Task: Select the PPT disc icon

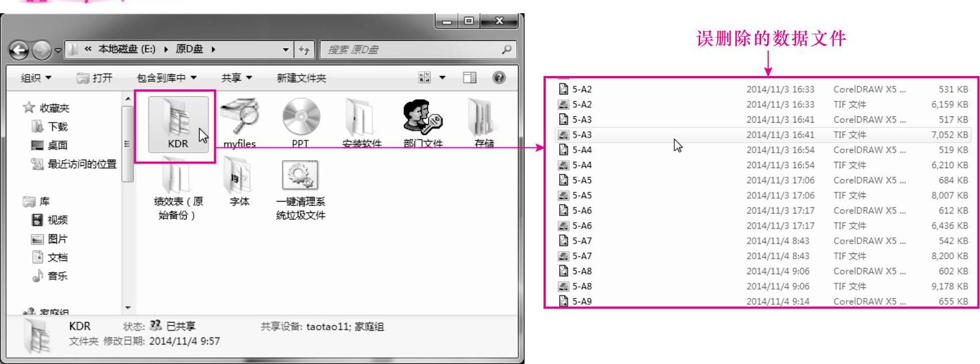Action: (x=301, y=117)
